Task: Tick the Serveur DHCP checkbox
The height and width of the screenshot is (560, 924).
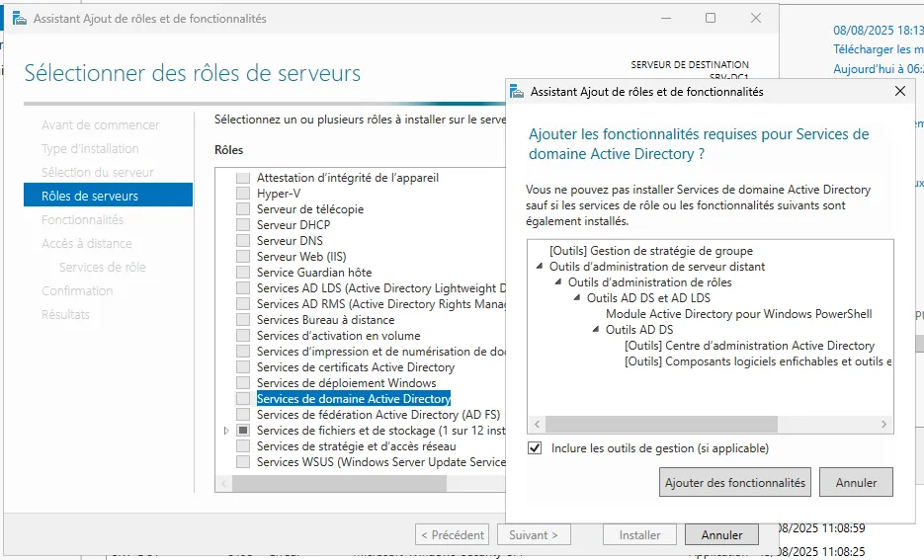Action: (x=243, y=225)
